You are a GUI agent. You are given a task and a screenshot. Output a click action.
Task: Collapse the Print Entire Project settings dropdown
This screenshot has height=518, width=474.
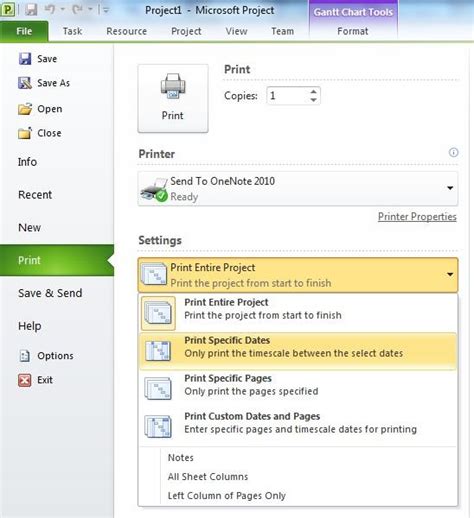coord(450,275)
